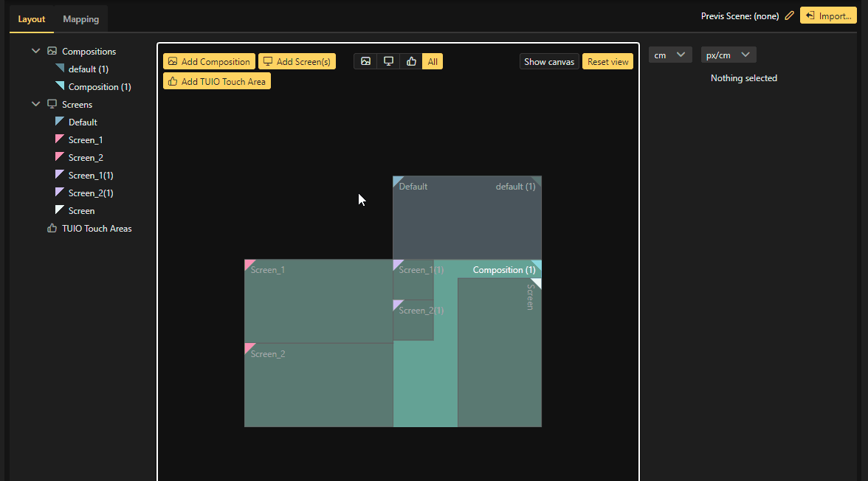This screenshot has width=868, height=481.
Task: Open the Layout tab
Action: (32, 19)
